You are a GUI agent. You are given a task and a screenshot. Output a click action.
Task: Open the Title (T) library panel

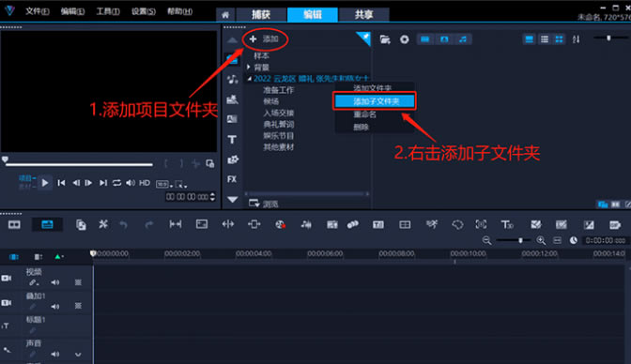232,140
